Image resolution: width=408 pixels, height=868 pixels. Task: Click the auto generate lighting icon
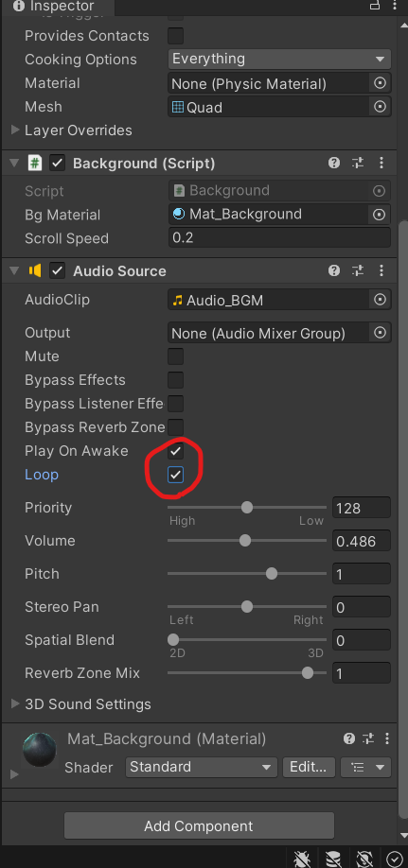click(364, 859)
